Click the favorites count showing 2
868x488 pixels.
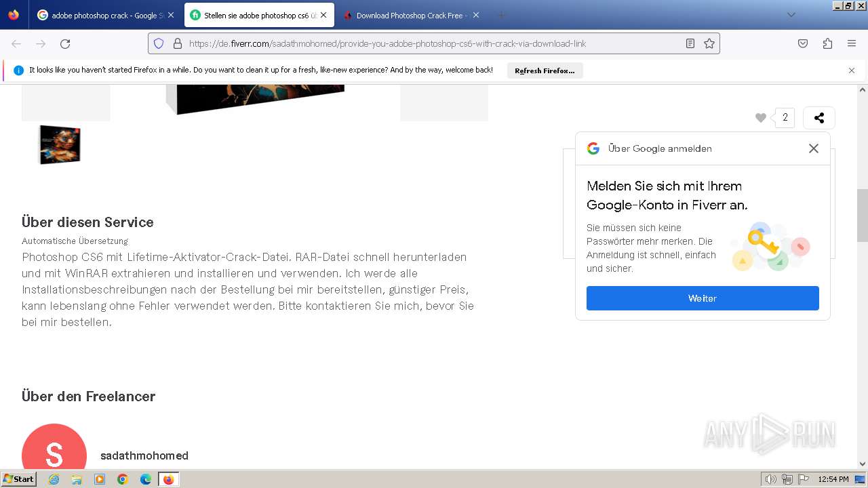(x=785, y=118)
